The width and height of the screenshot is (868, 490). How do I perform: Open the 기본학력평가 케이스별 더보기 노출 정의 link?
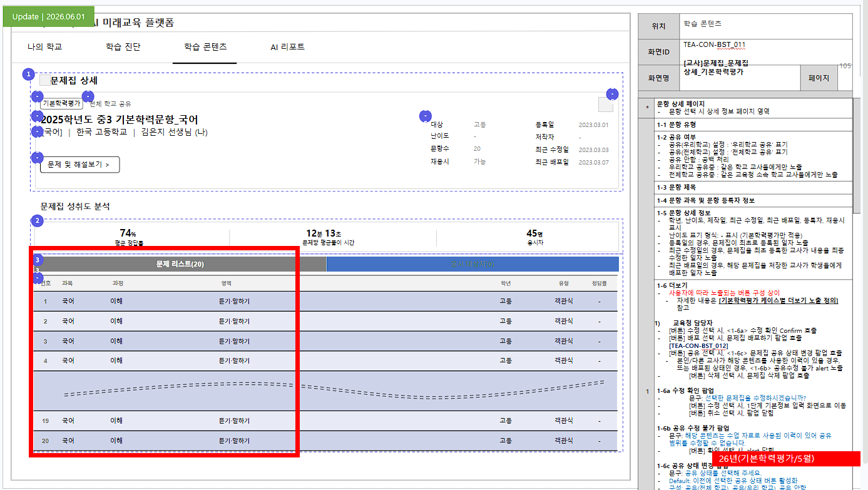(779, 300)
